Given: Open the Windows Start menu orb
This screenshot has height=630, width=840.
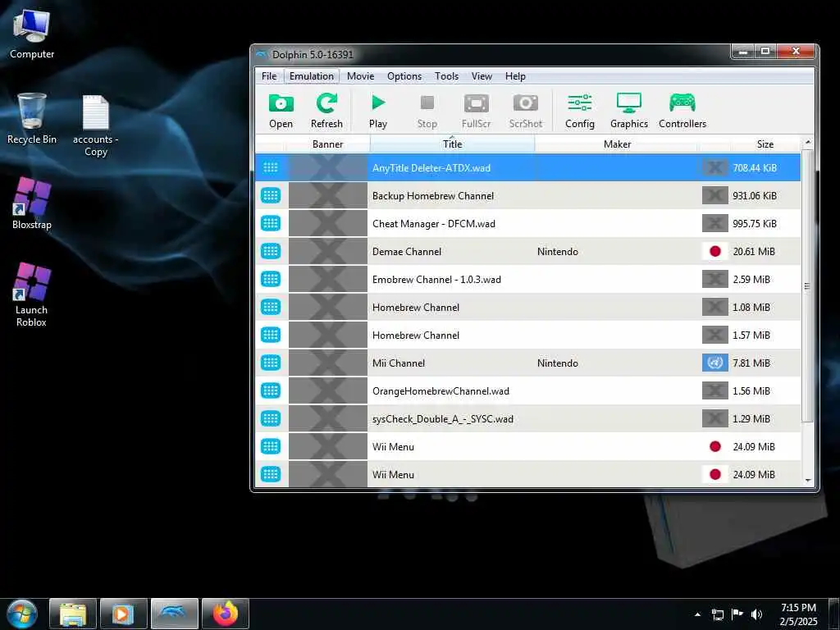Looking at the screenshot, I should tap(21, 614).
